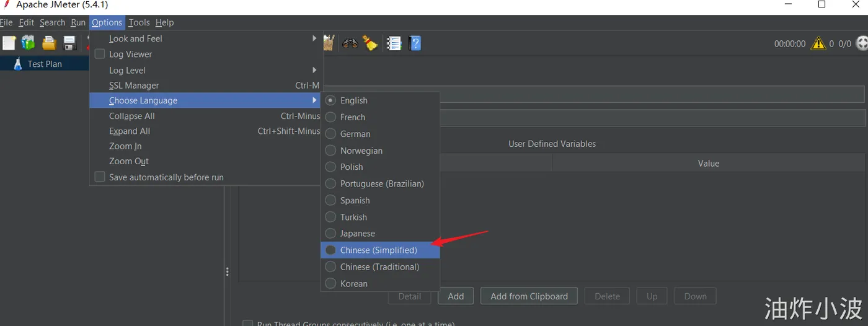The width and height of the screenshot is (868, 326).
Task: Select Chinese (Traditional) language
Action: coord(380,267)
